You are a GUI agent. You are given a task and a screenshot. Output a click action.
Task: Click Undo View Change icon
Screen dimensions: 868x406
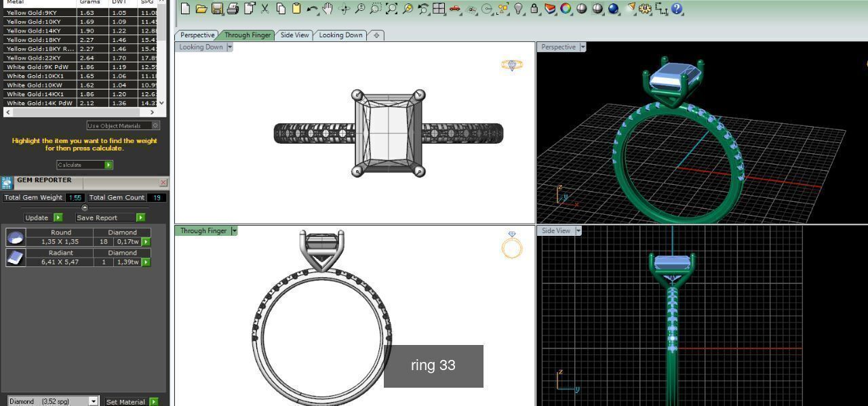(423, 9)
